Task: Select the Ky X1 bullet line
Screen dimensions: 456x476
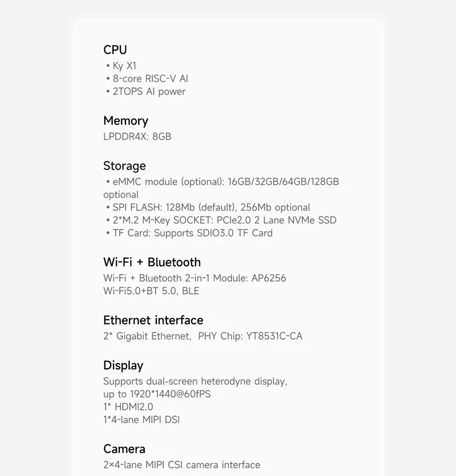Action: tap(121, 66)
